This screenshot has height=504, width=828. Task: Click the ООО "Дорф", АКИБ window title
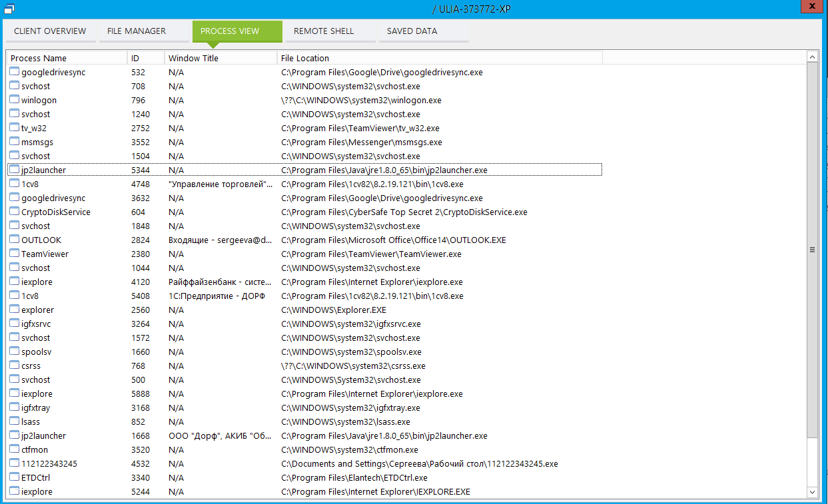(220, 435)
